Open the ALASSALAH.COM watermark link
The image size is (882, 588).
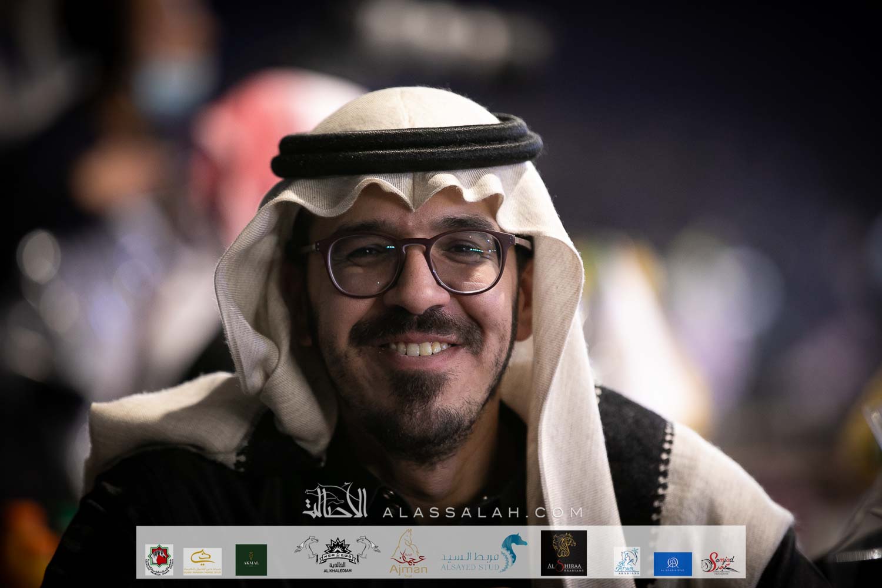(482, 512)
